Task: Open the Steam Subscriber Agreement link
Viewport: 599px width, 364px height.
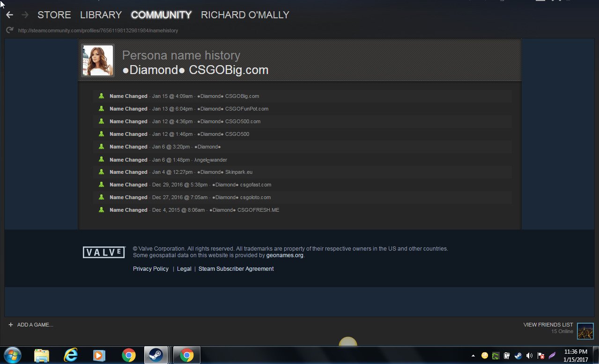Action: pos(236,269)
